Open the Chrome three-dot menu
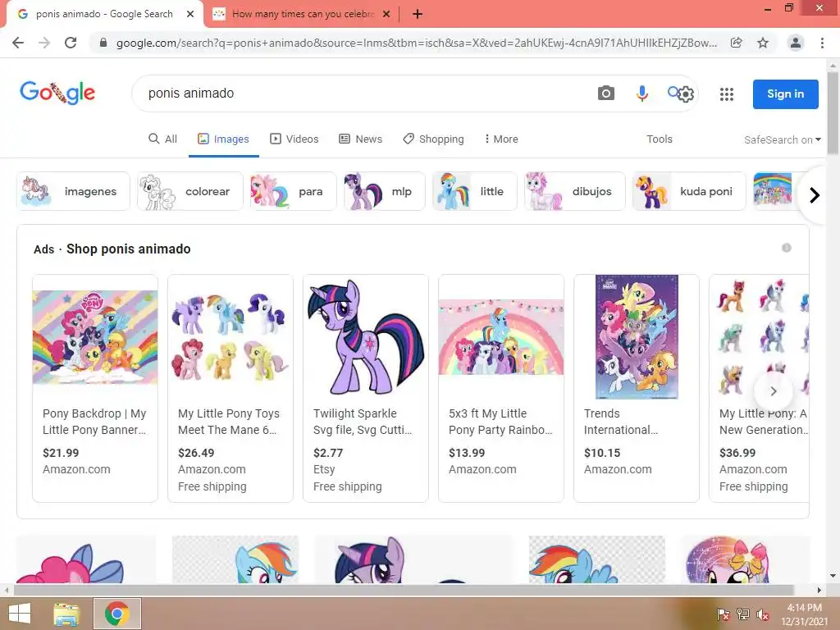Screen dimensions: 840x630 (x=822, y=43)
